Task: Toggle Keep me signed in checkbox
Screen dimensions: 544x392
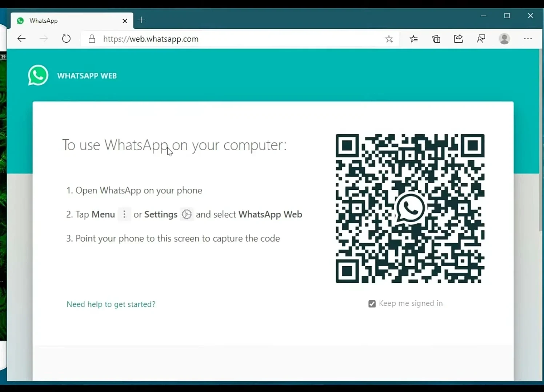Action: click(x=372, y=304)
